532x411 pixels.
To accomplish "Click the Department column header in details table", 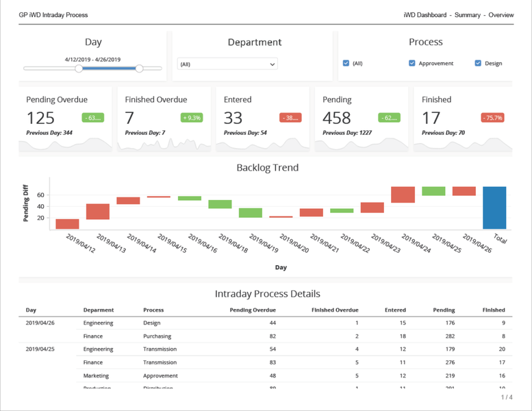I will [99, 310].
